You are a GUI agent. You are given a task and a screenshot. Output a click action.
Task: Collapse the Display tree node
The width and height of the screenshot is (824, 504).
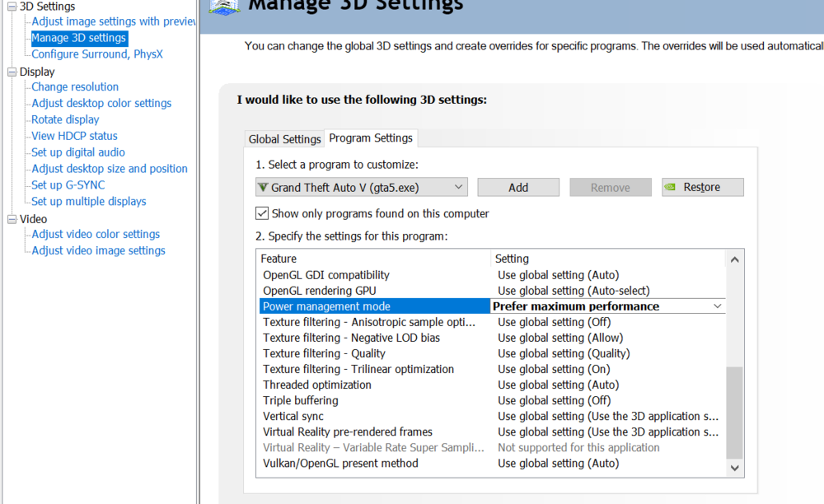12,72
